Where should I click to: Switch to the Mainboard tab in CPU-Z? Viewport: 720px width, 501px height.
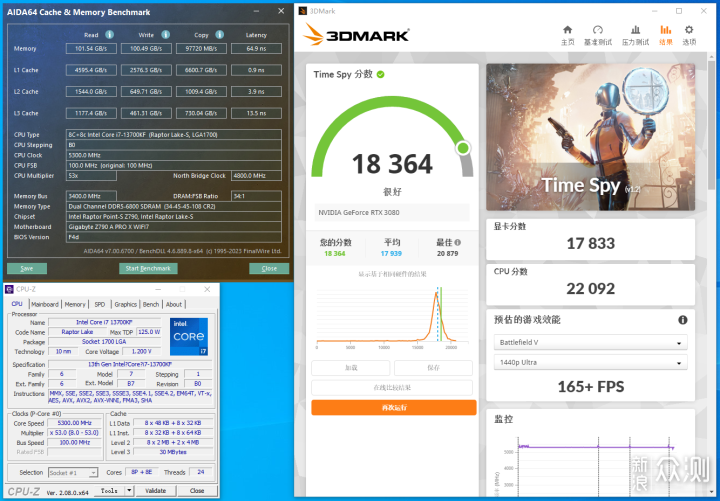(45, 304)
